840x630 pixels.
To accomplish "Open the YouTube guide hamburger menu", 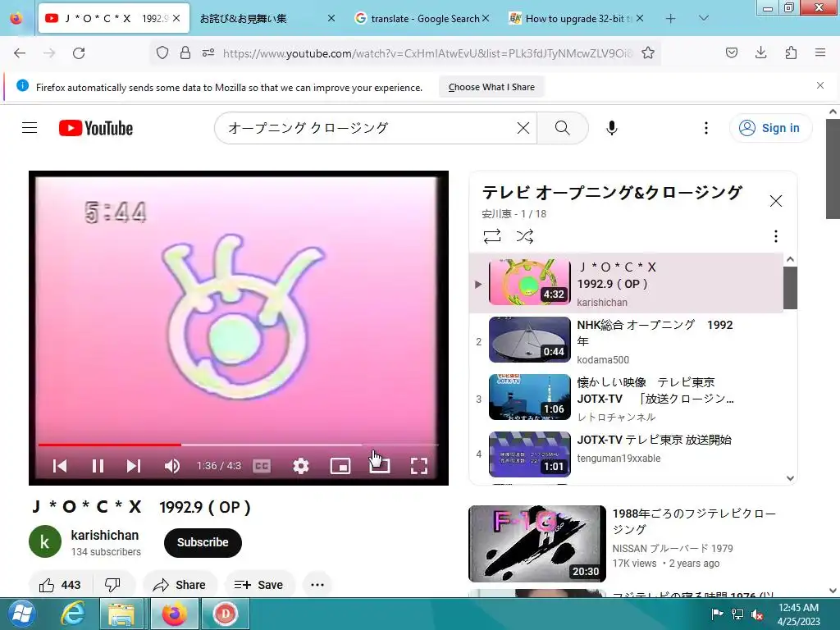I will coord(30,127).
